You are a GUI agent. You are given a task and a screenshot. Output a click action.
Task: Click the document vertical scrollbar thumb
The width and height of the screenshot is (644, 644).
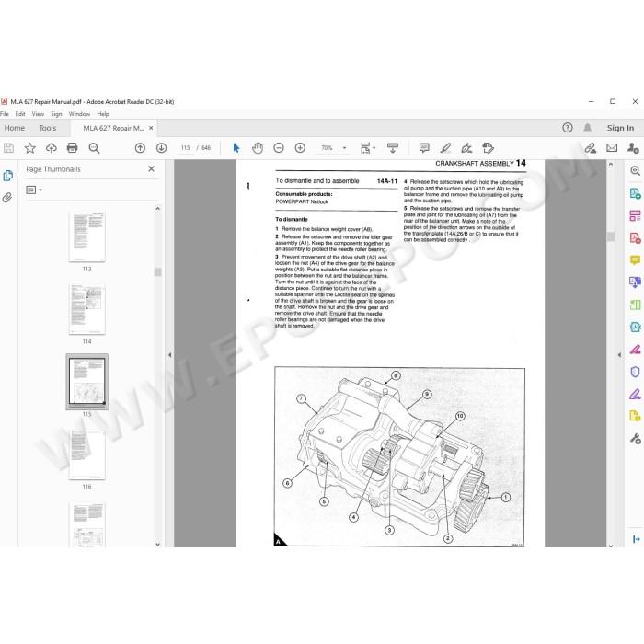[x=611, y=236]
